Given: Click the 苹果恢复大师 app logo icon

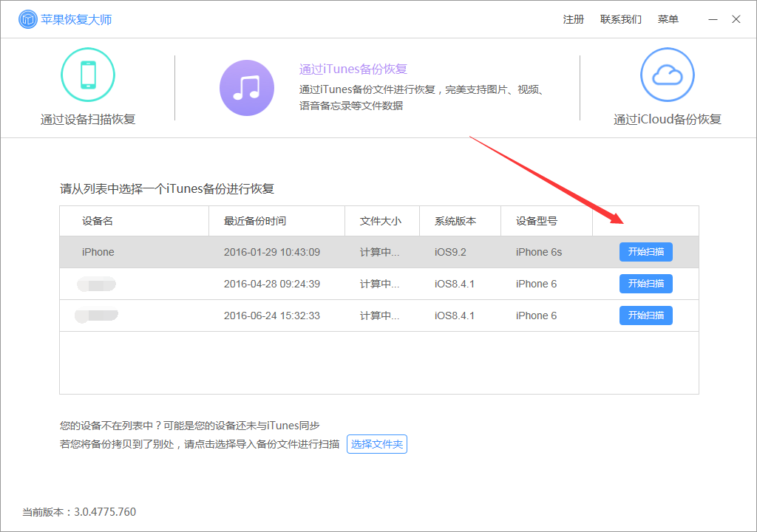Looking at the screenshot, I should pos(27,19).
